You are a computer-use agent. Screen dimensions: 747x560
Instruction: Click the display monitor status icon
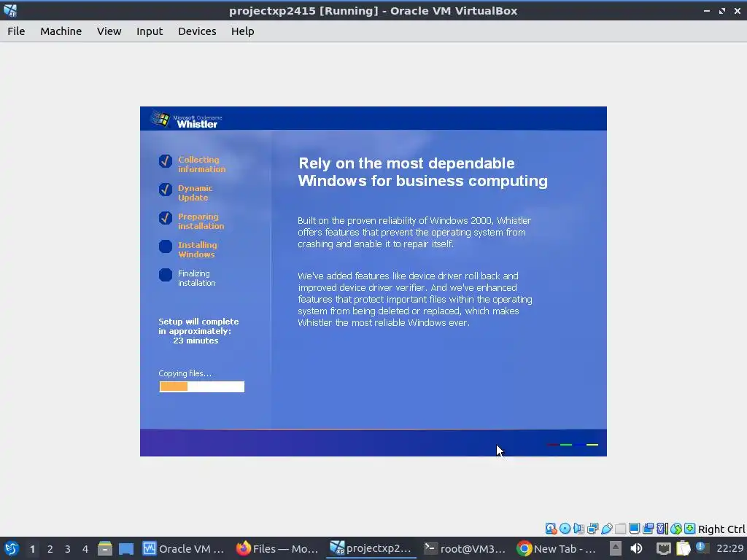point(634,529)
